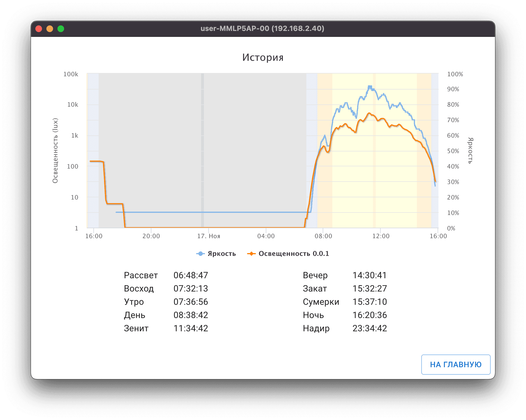Click the Ночь time 16:20:36
Viewport: 526px width, 420px height.
coord(370,315)
